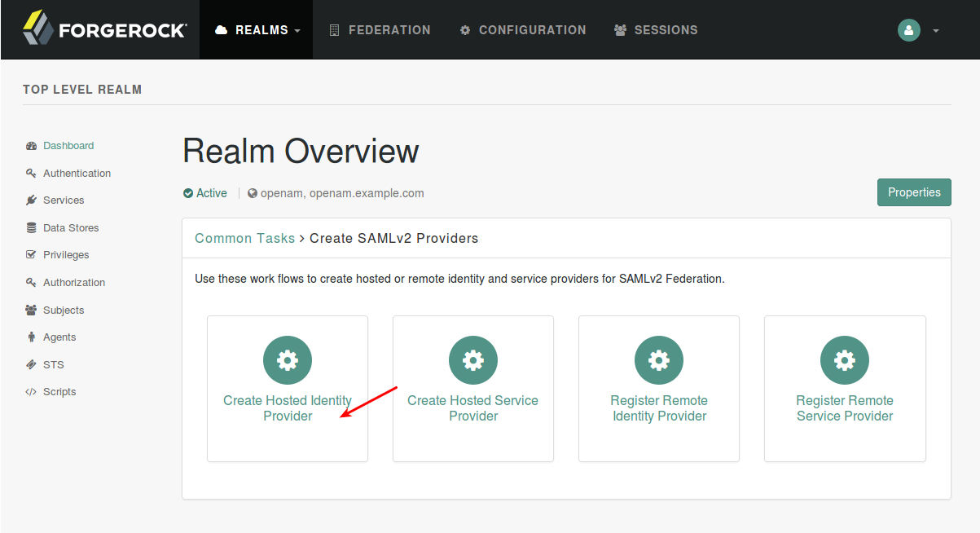
Task: Click the Authentication key icon
Action: [31, 174]
